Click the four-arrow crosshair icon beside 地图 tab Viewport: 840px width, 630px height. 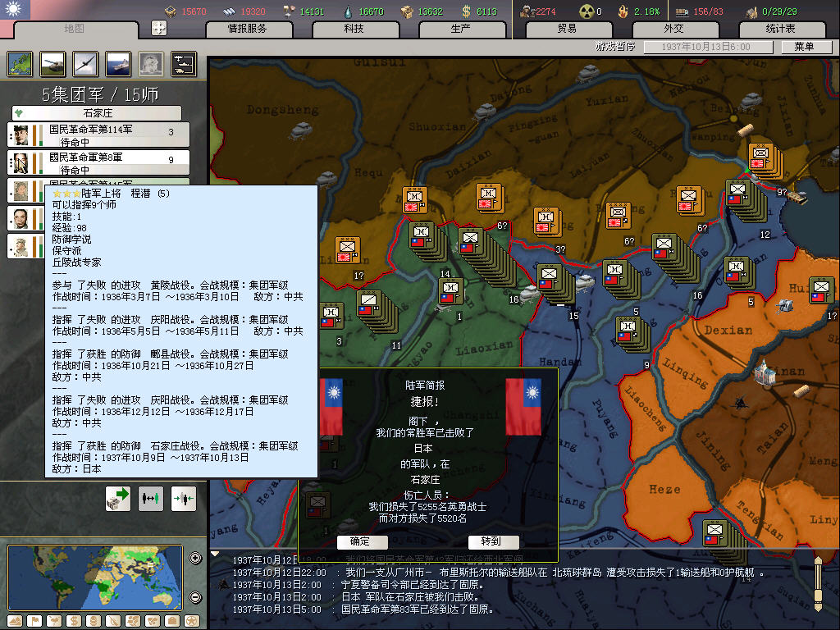(159, 28)
